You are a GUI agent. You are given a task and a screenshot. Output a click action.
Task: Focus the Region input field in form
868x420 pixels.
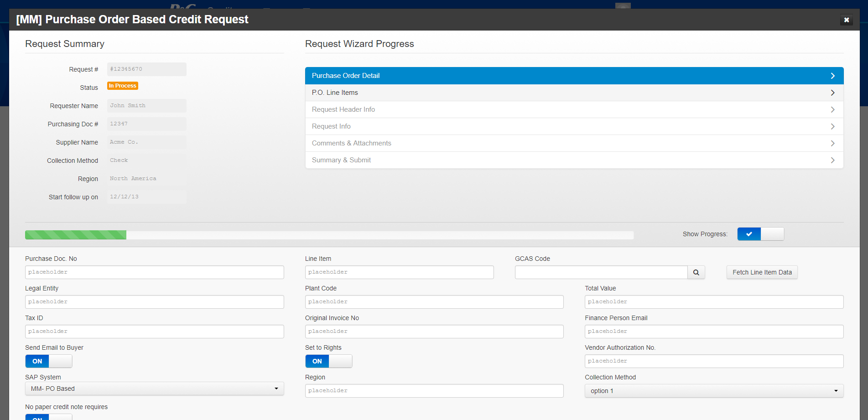[434, 391]
